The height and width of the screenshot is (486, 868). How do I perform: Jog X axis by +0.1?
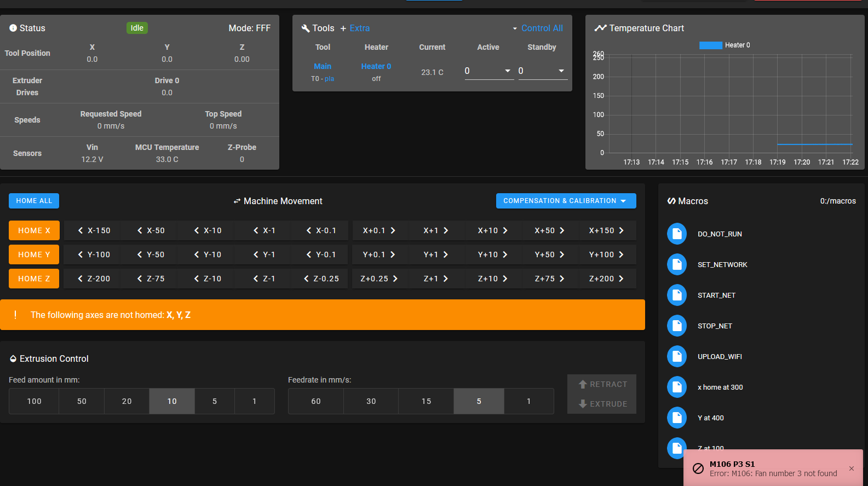(379, 230)
